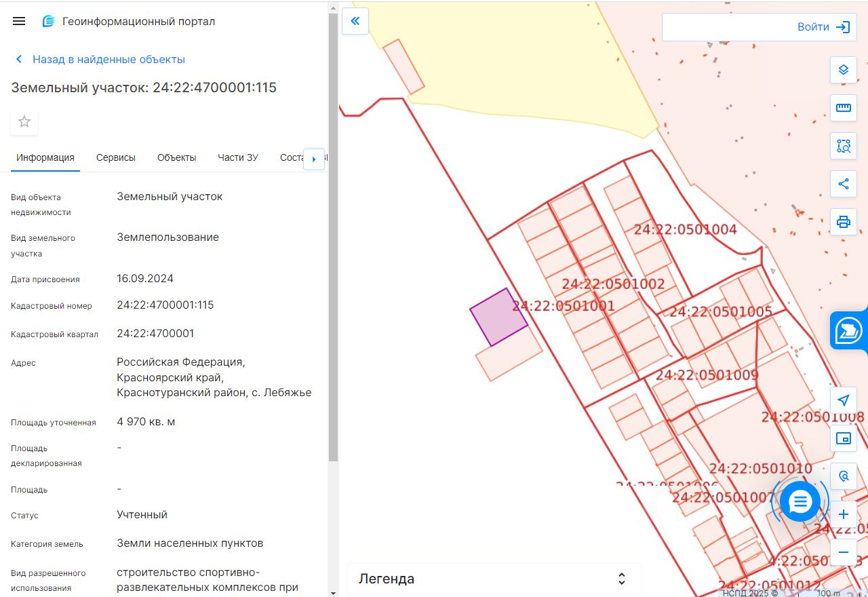Select the area value 4 970 кв. м
868x597 pixels.
click(x=146, y=422)
